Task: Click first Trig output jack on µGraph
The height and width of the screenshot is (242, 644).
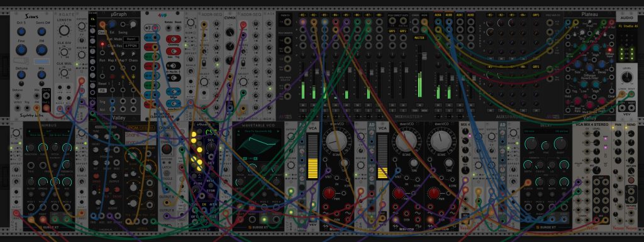Action: click(x=112, y=101)
